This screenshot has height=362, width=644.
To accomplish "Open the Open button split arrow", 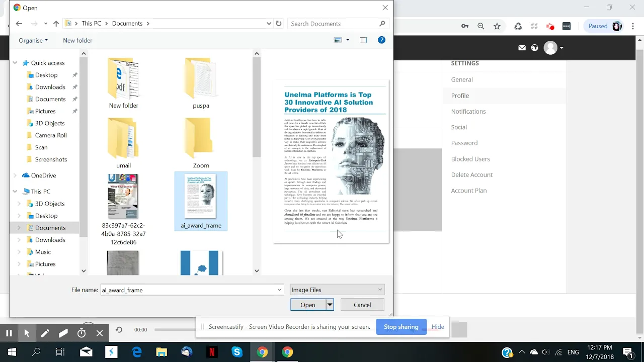I will [x=330, y=305].
